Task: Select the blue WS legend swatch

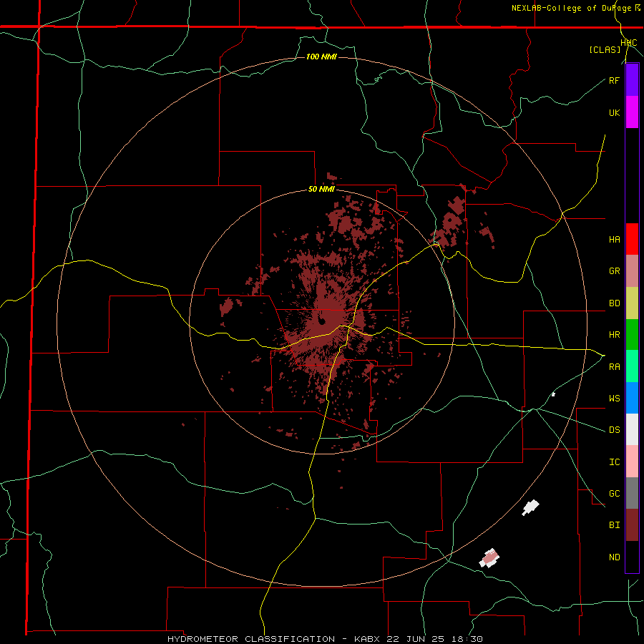Action: (632, 398)
